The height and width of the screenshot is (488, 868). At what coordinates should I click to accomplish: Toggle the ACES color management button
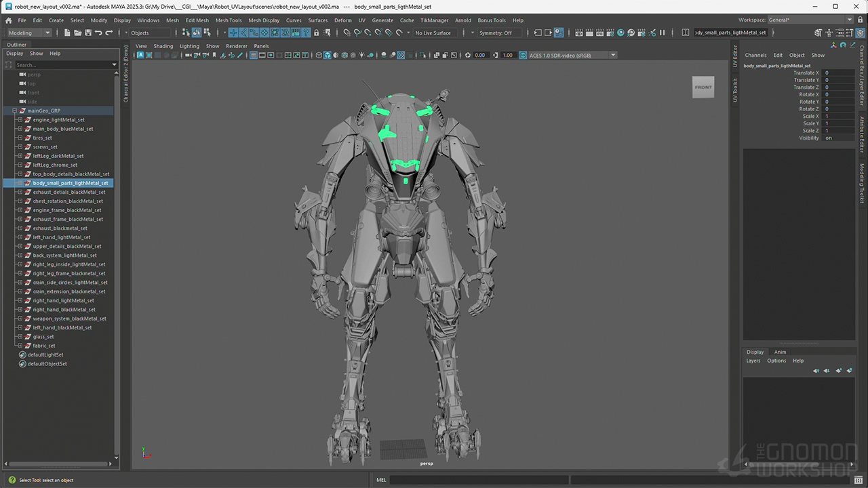pos(523,56)
